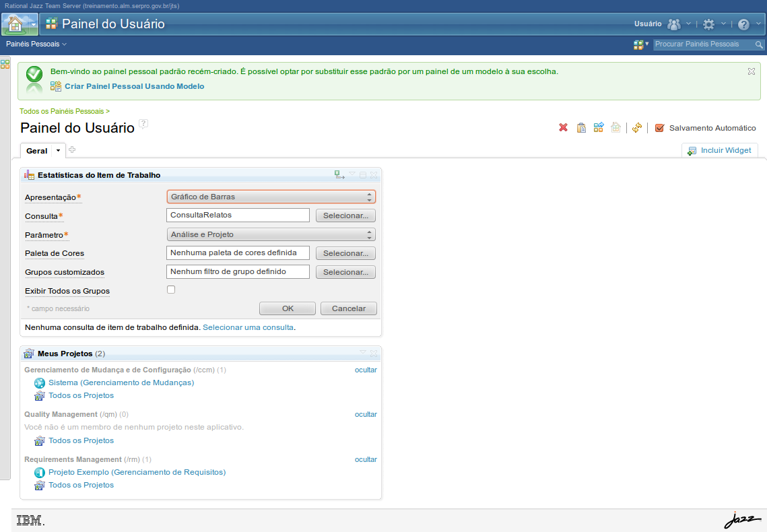
Task: Confirm widget settings with OK
Action: point(288,308)
